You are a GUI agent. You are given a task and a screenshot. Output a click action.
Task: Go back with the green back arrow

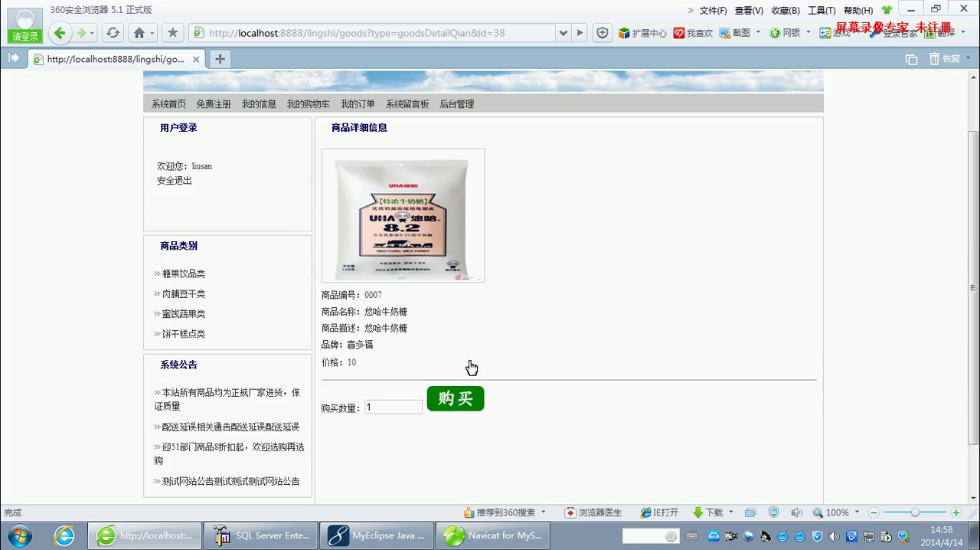(60, 33)
